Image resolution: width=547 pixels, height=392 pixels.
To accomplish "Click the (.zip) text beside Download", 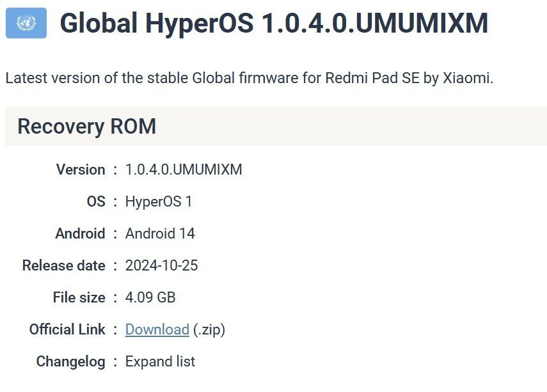I will [x=209, y=329].
